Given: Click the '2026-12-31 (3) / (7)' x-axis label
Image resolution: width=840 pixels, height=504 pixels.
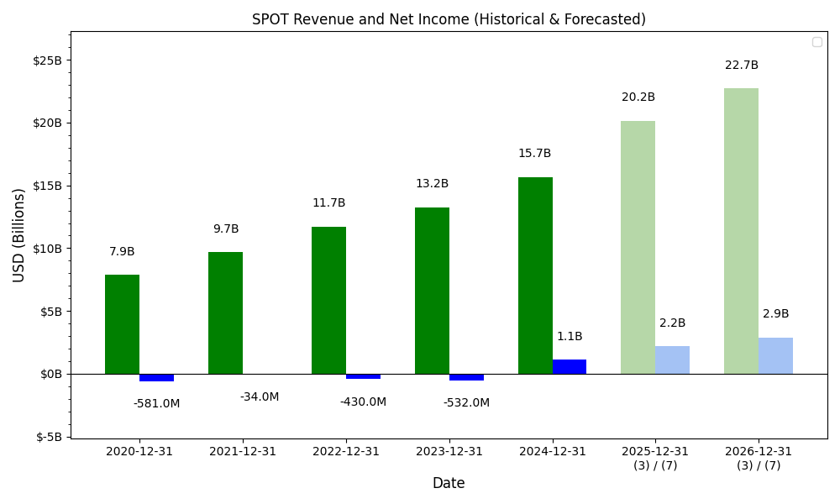Looking at the screenshot, I should pos(759,459).
